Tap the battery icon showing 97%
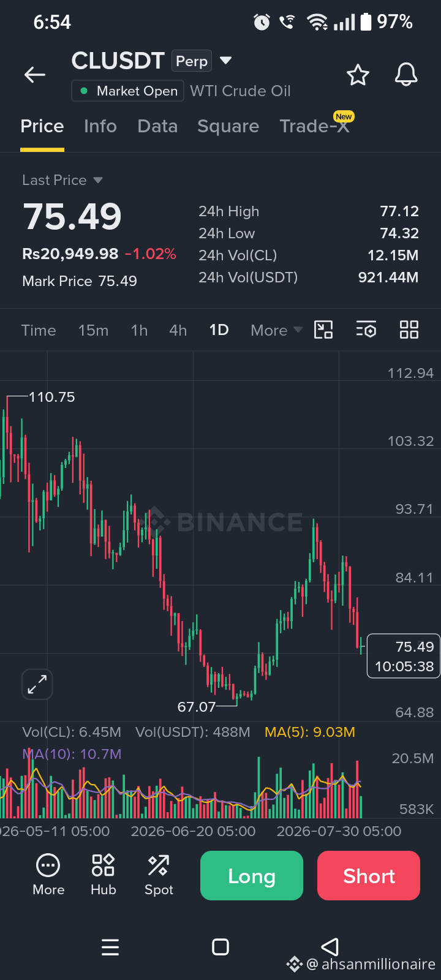441x980 pixels. [x=366, y=22]
